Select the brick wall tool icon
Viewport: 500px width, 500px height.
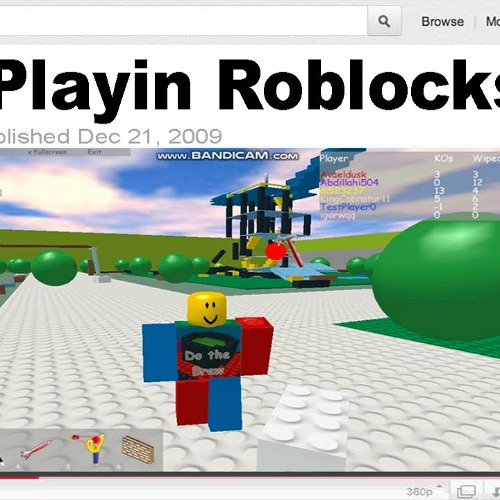pyautogui.click(x=138, y=449)
